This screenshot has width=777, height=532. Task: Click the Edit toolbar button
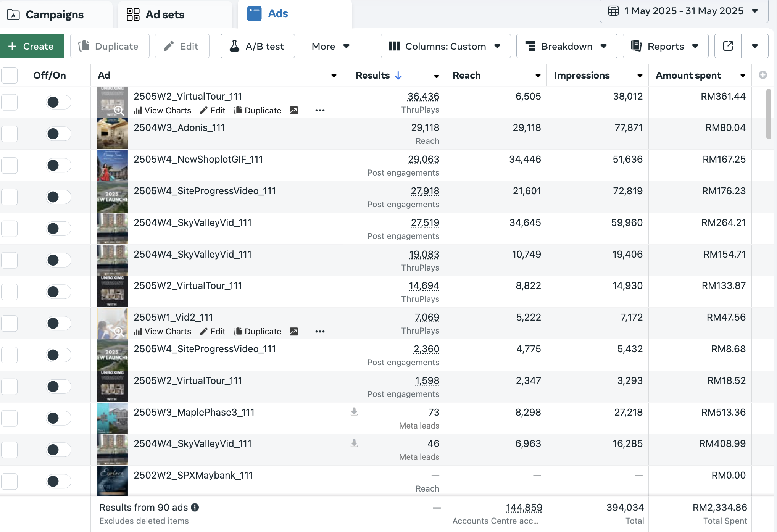pyautogui.click(x=182, y=46)
